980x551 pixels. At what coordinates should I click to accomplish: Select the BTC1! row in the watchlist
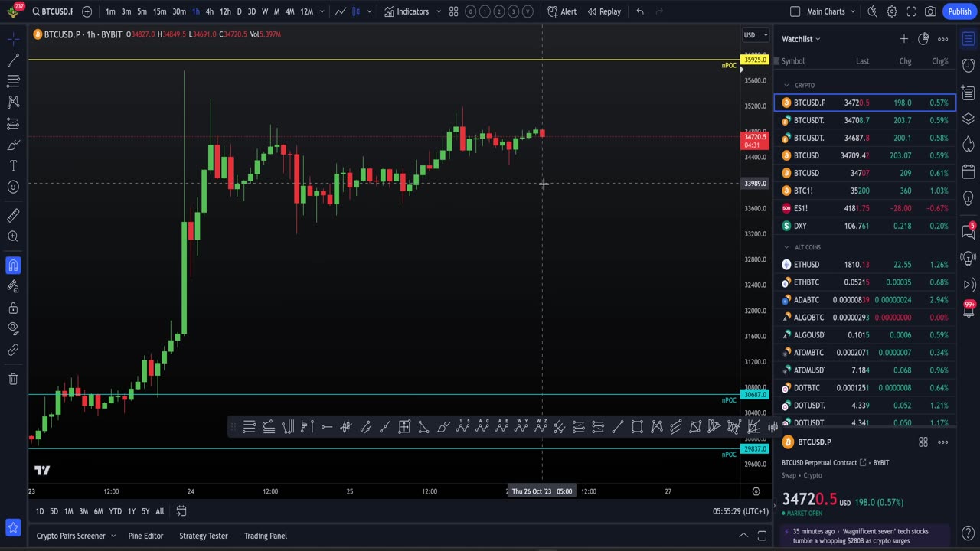(x=865, y=191)
